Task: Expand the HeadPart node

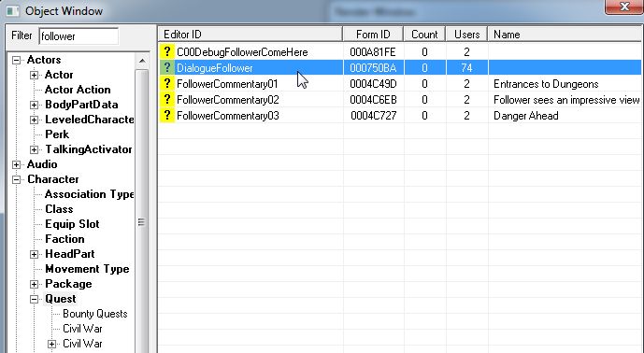Action: (34, 255)
